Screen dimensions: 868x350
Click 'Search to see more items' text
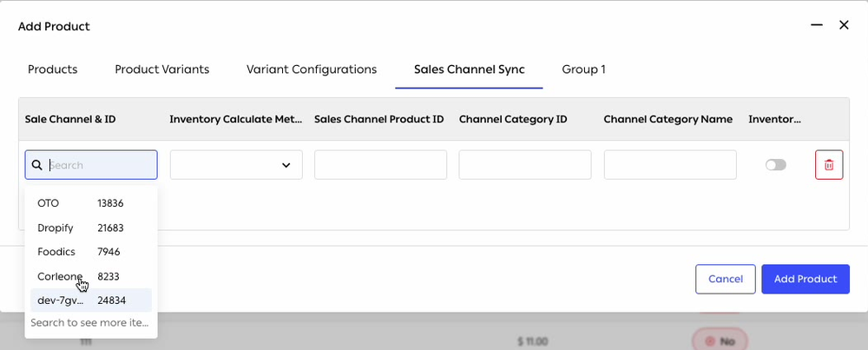point(89,322)
